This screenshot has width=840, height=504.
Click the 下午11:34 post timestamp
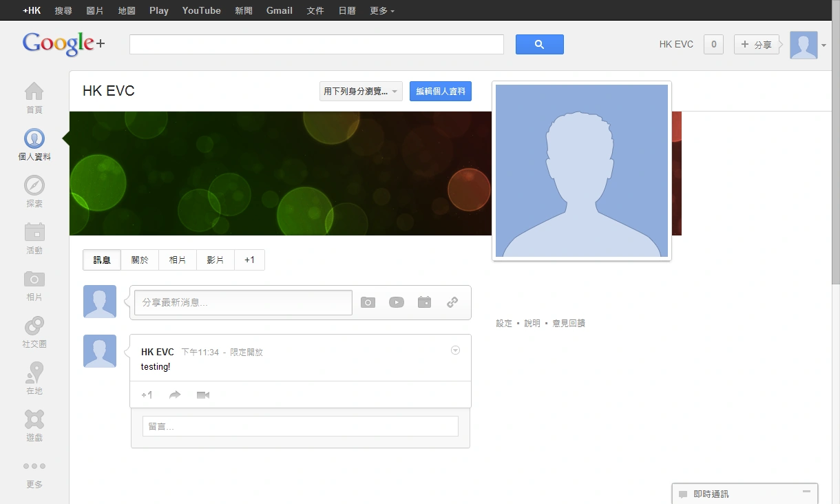coord(200,353)
